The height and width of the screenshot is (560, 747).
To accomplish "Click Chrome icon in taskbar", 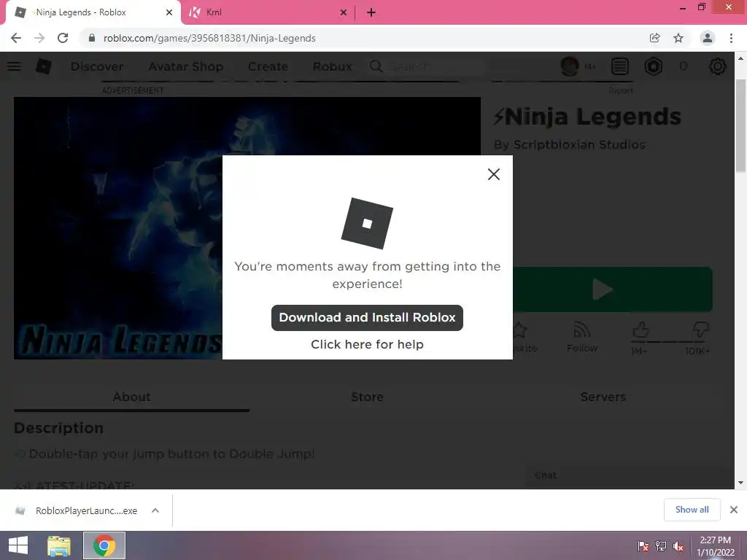I will [104, 545].
